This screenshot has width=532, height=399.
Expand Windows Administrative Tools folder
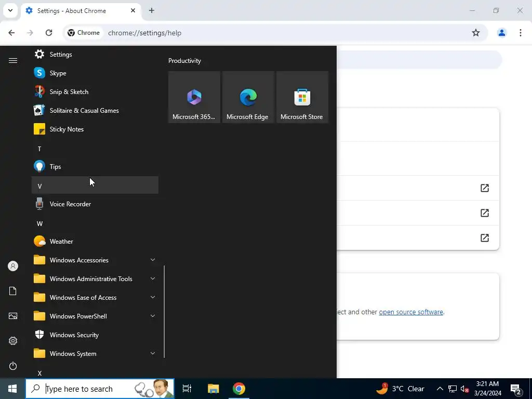[x=95, y=278]
